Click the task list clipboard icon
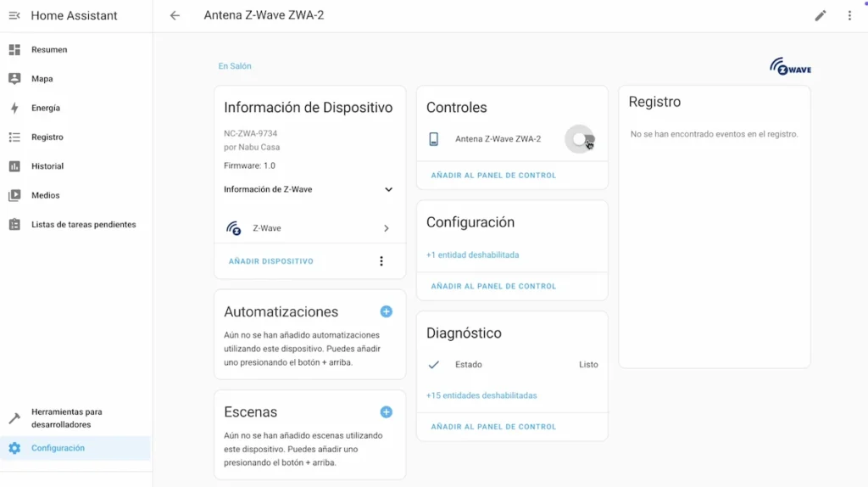 point(14,224)
